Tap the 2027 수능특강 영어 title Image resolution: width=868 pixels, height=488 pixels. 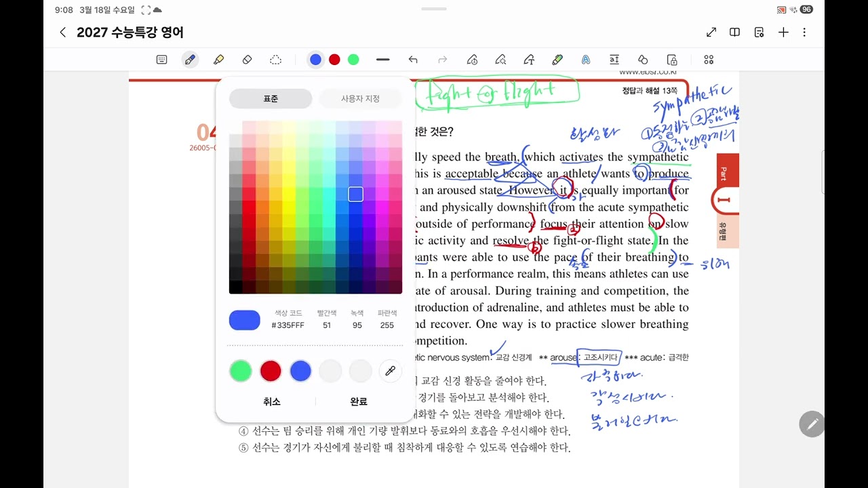click(130, 33)
